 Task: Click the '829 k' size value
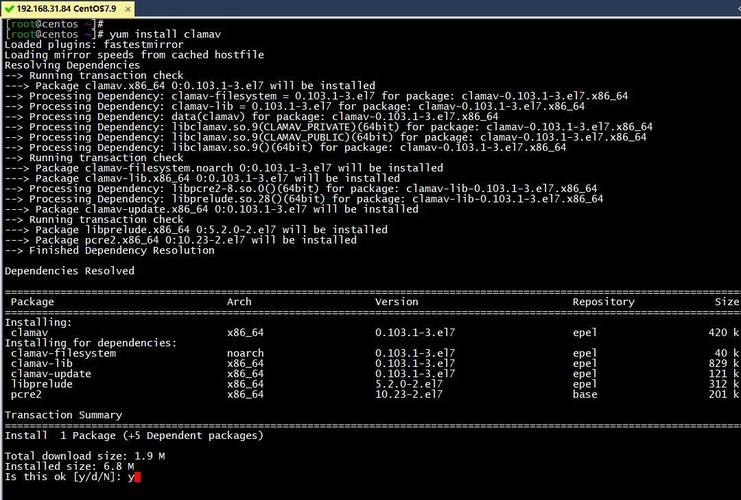point(724,363)
